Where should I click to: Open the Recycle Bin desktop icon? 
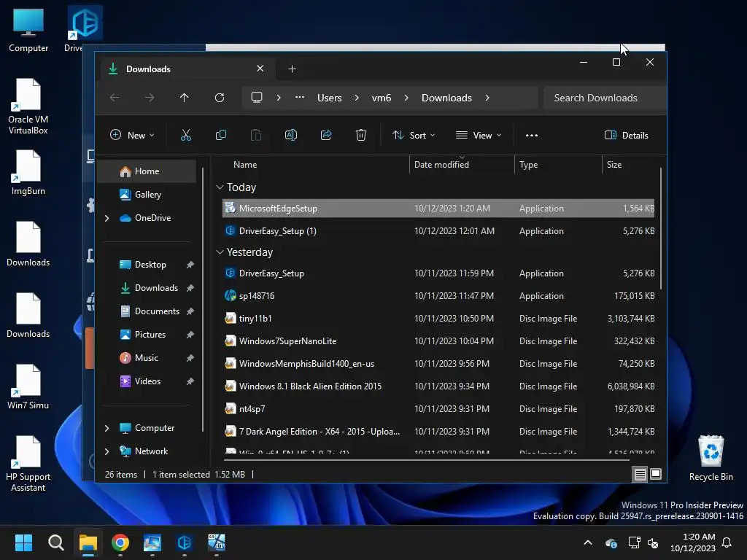(711, 458)
